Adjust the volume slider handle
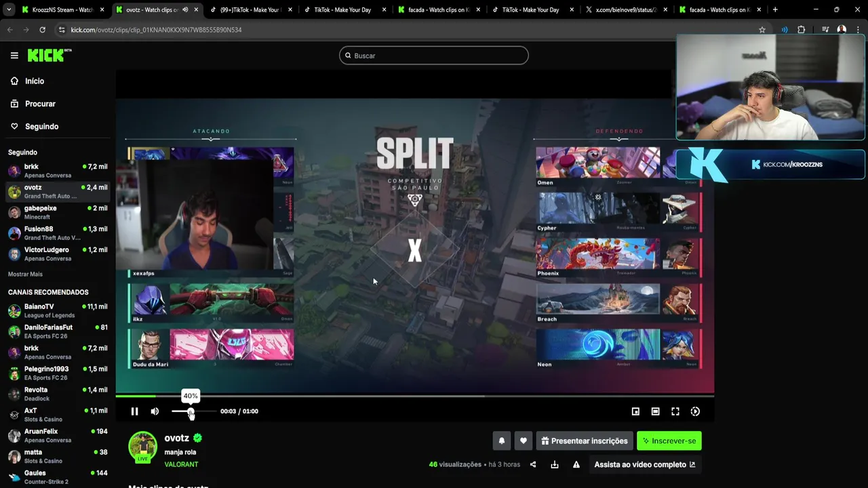The image size is (868, 488). [x=191, y=411]
